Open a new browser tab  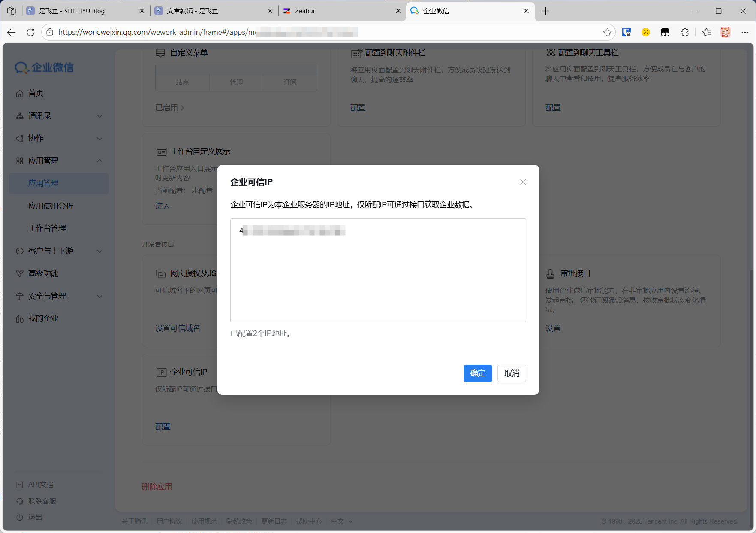point(545,11)
